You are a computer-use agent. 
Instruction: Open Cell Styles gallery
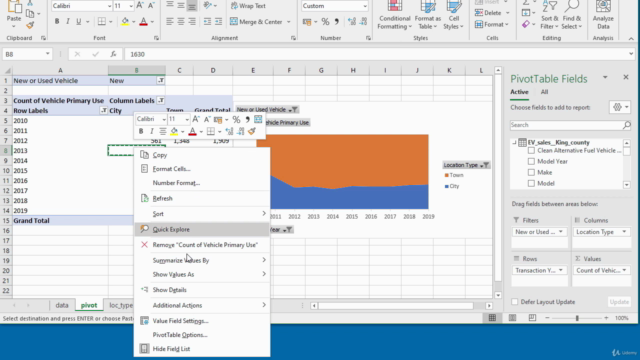pos(453,16)
